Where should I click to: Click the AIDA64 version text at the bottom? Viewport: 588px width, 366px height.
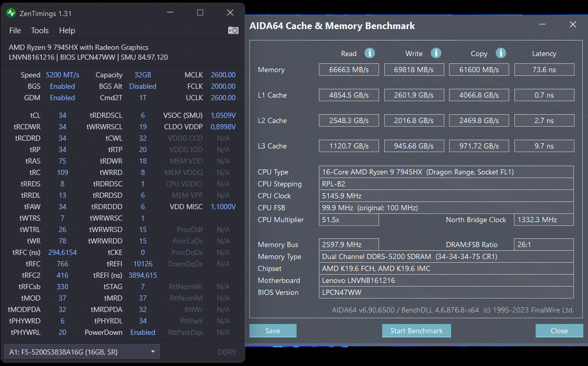[453, 310]
